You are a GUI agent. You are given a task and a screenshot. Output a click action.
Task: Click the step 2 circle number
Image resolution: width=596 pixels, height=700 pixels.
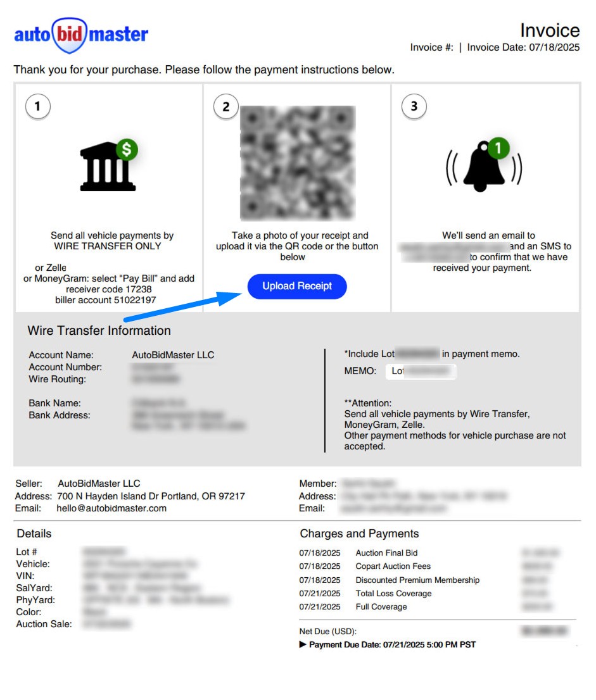click(x=225, y=106)
